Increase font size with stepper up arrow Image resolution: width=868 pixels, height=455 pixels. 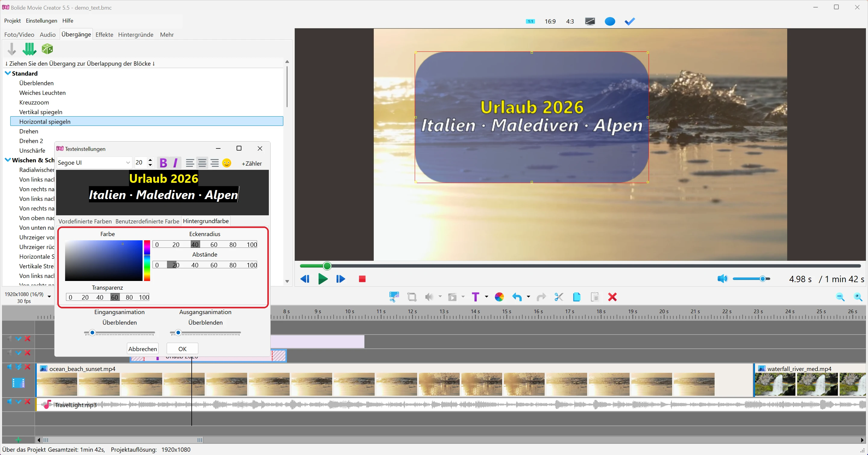(x=150, y=160)
